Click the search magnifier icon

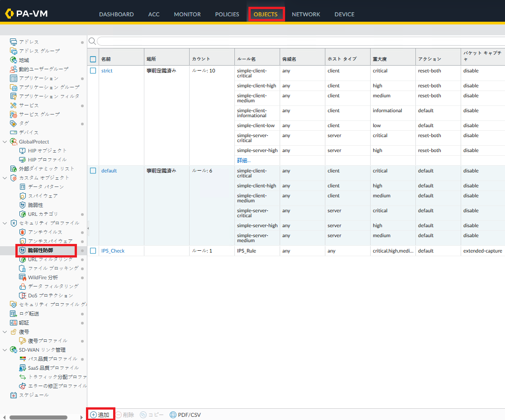(92, 41)
